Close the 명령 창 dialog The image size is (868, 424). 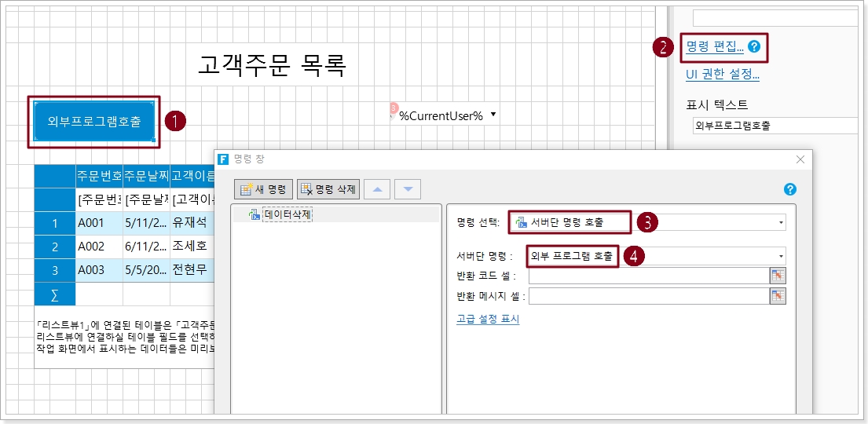[800, 159]
